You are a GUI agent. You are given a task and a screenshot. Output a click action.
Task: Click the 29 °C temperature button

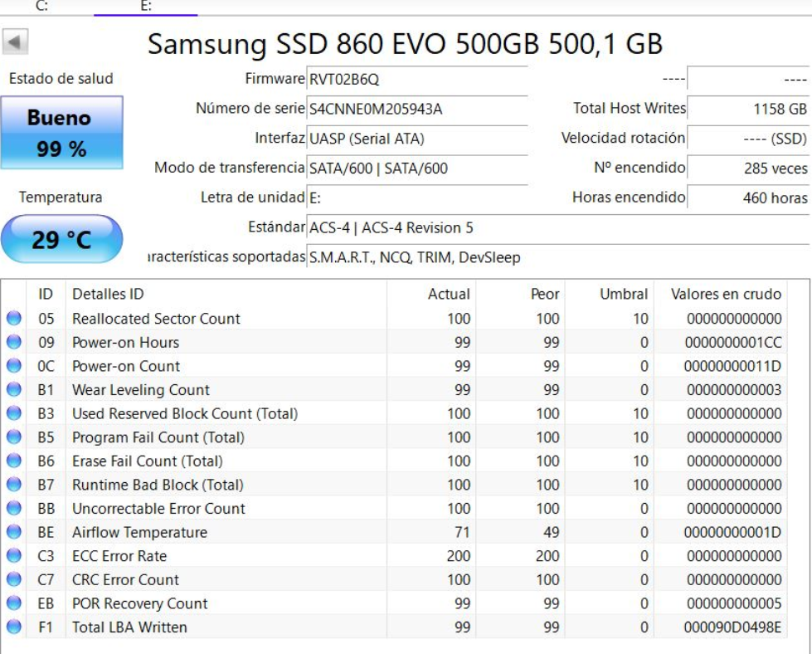click(61, 239)
